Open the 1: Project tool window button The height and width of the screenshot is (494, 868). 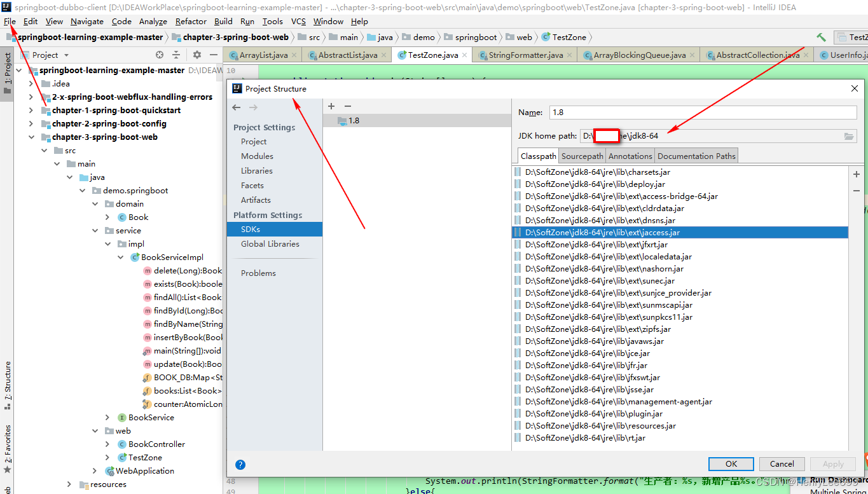click(x=7, y=73)
